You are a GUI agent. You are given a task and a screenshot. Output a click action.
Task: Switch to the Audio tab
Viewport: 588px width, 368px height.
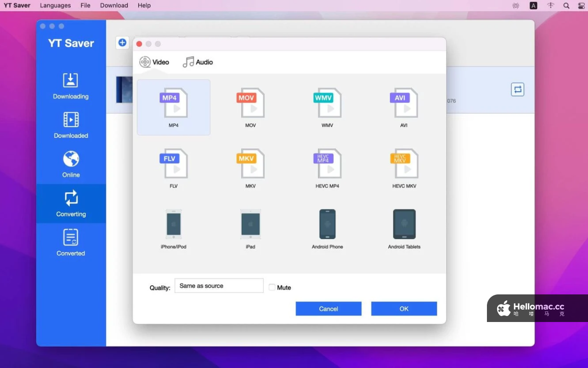(198, 62)
